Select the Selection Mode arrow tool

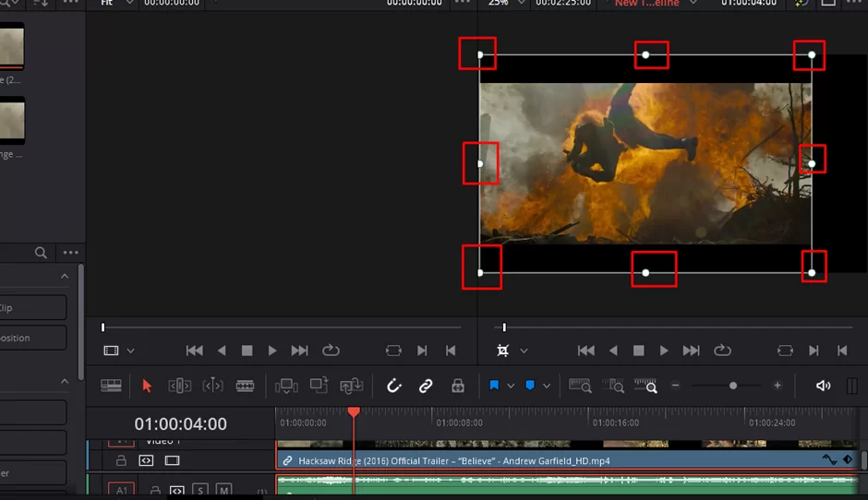tap(147, 386)
